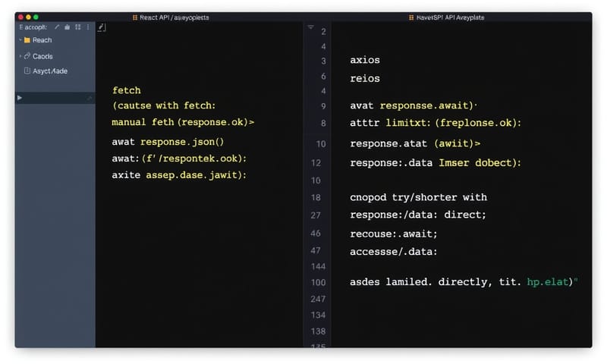The height and width of the screenshot is (364, 607).
Task: Click the play triangle in the sidebar
Action: tap(20, 98)
